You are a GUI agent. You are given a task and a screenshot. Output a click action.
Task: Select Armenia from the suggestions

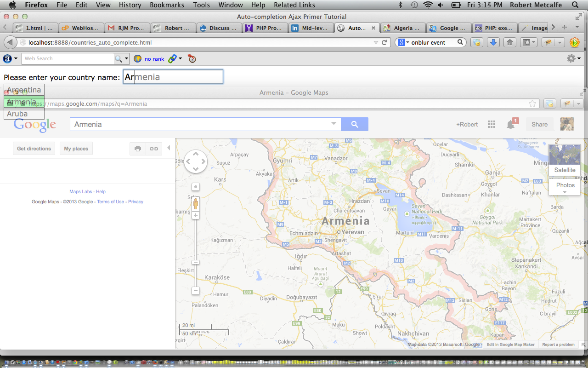[24, 102]
